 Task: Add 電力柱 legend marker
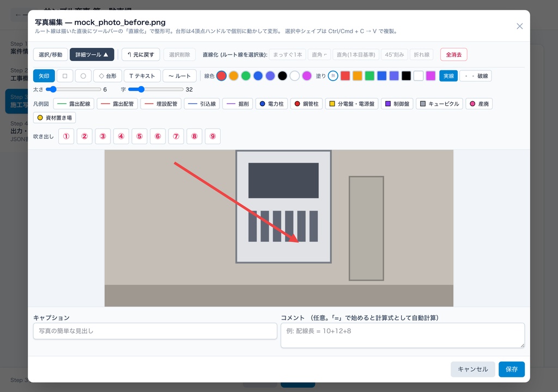271,104
